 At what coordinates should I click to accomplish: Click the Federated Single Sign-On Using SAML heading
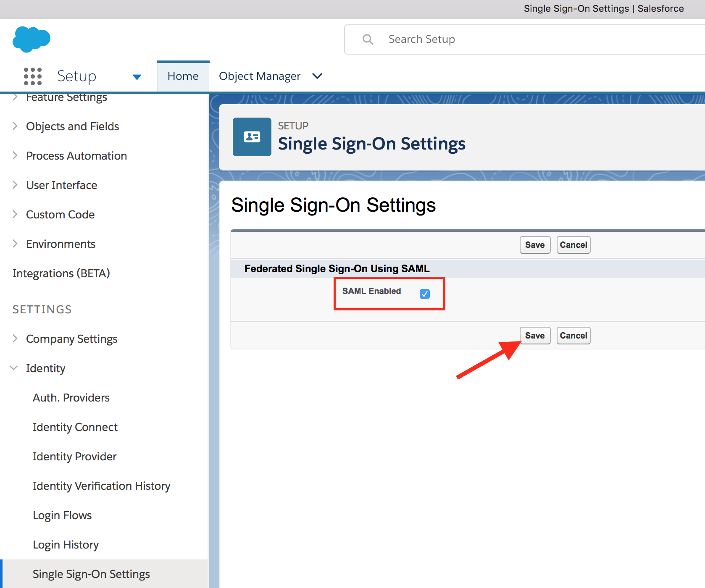point(337,268)
